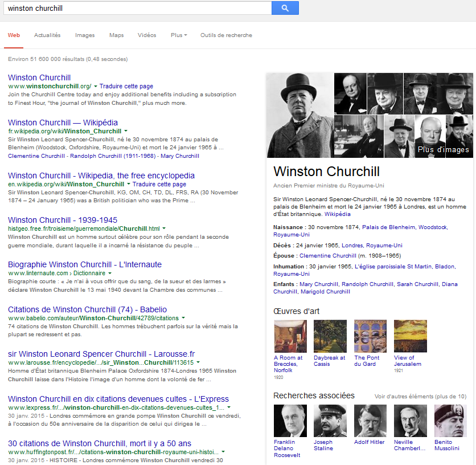The height and width of the screenshot is (465, 476).
Task: Click Voir d'autres éléments (plus de 10)
Action: tap(420, 396)
